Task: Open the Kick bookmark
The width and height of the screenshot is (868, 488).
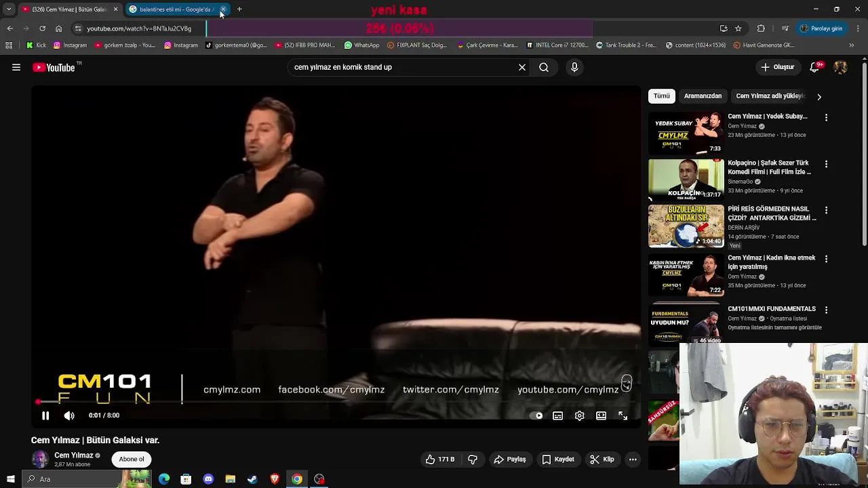Action: point(36,45)
